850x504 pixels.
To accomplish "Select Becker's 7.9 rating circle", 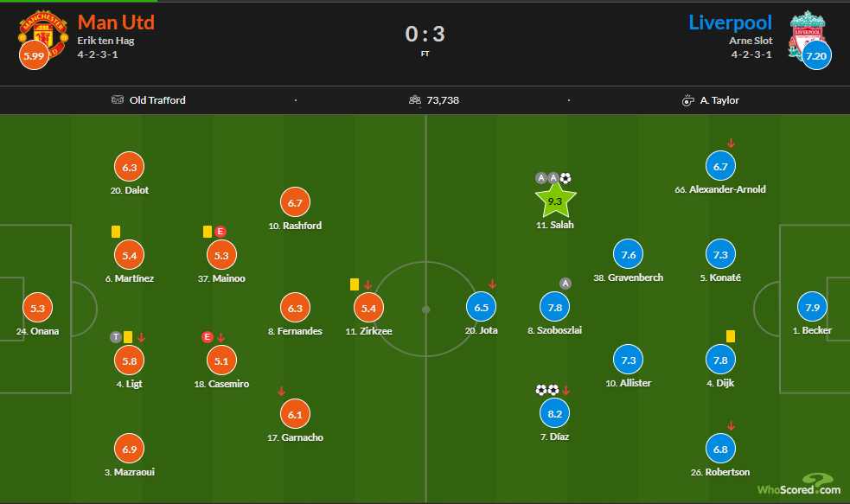I will click(x=812, y=307).
